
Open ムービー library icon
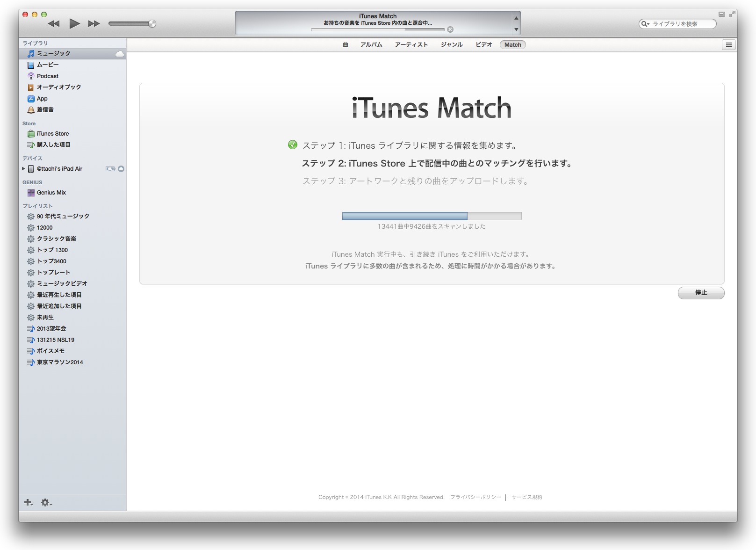point(31,65)
